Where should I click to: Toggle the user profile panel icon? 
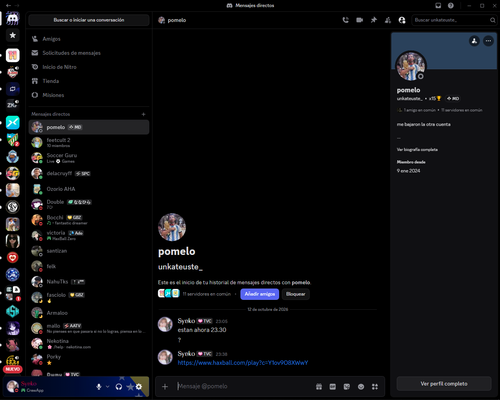(402, 20)
